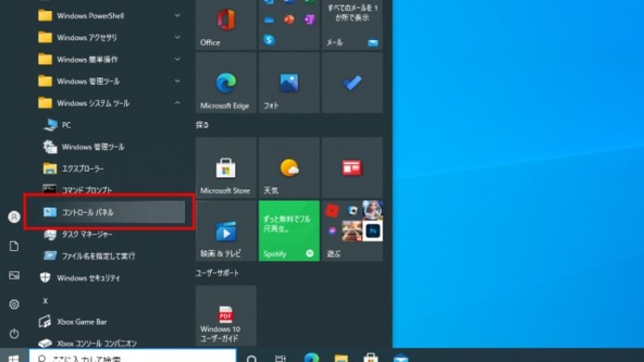Open the Skype icon in Office apps tile
Screen dimensions: 644x362
click(269, 40)
